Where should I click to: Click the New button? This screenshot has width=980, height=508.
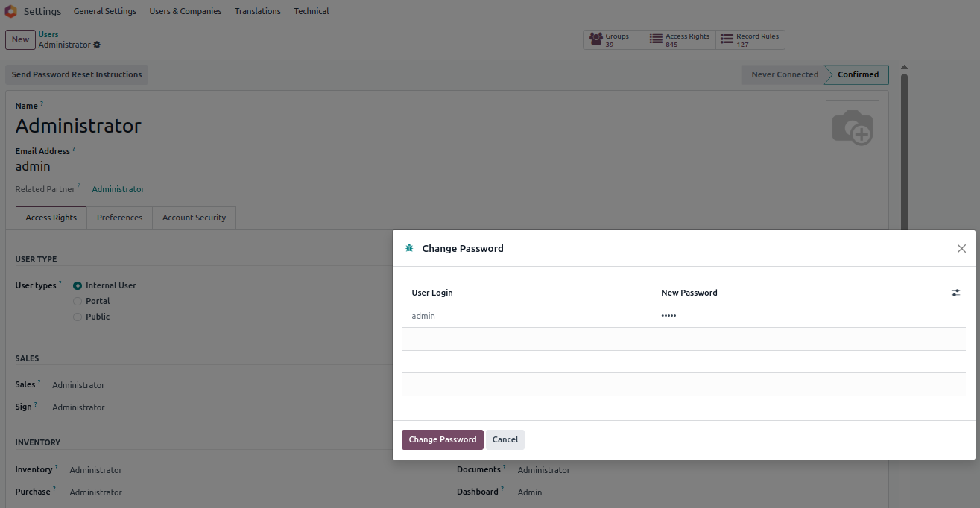click(x=20, y=39)
